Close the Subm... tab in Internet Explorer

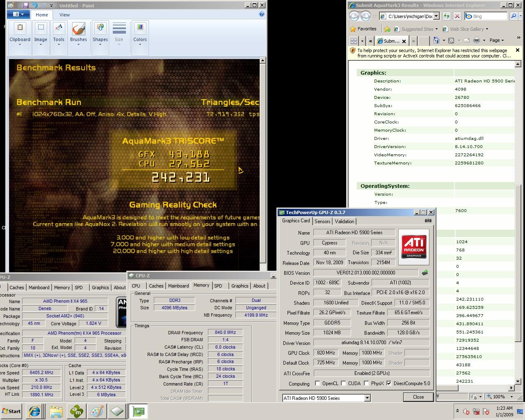tap(404, 41)
